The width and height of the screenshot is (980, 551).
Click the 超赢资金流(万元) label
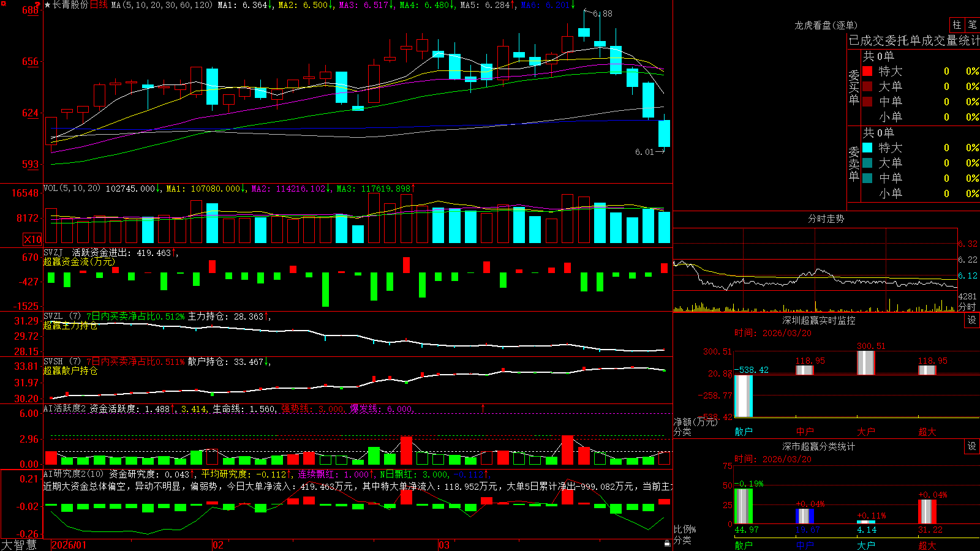tap(79, 261)
